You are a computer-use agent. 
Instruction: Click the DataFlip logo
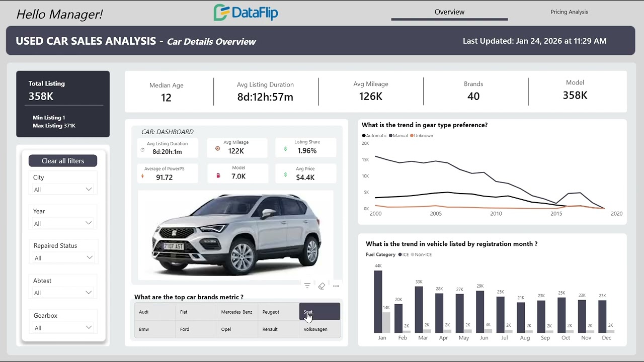click(246, 13)
